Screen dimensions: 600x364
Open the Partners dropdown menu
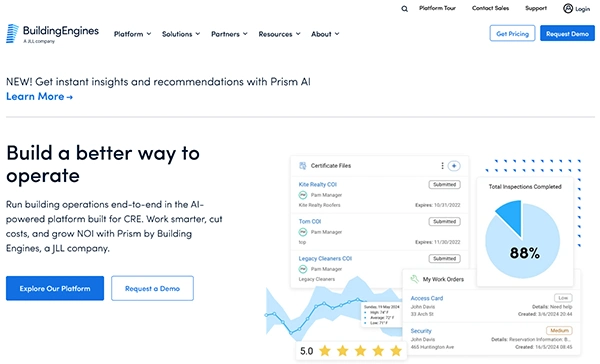229,34
